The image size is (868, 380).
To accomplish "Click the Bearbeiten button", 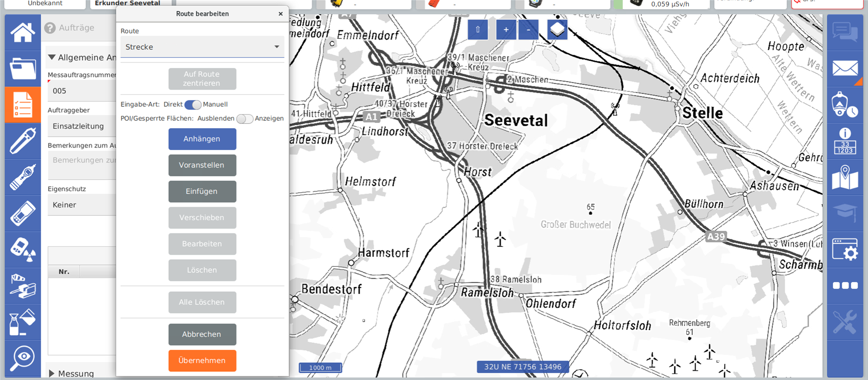I will click(202, 244).
